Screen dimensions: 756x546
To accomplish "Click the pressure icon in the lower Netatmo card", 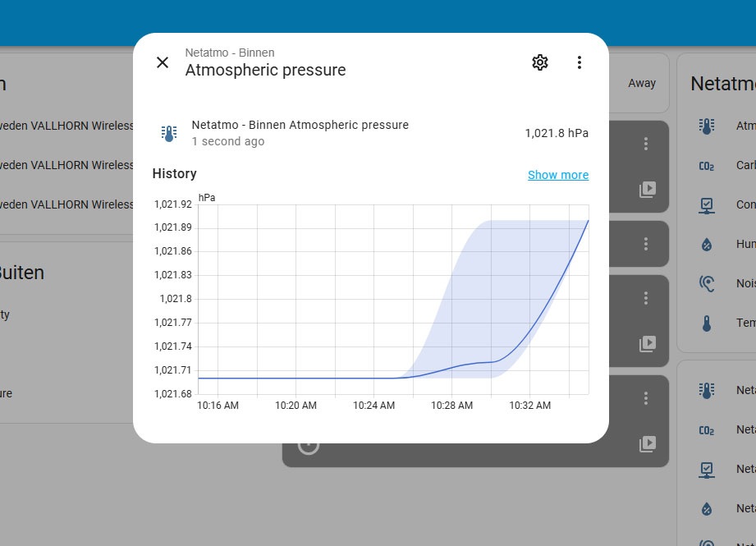I will (707, 390).
